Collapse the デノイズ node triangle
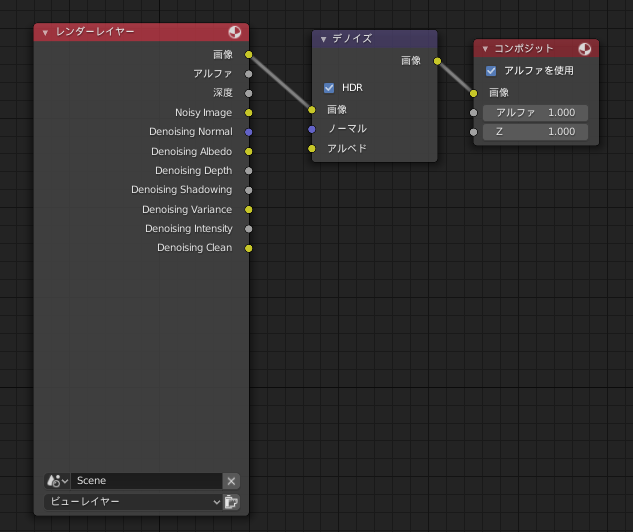The height and width of the screenshot is (532, 633). click(323, 39)
